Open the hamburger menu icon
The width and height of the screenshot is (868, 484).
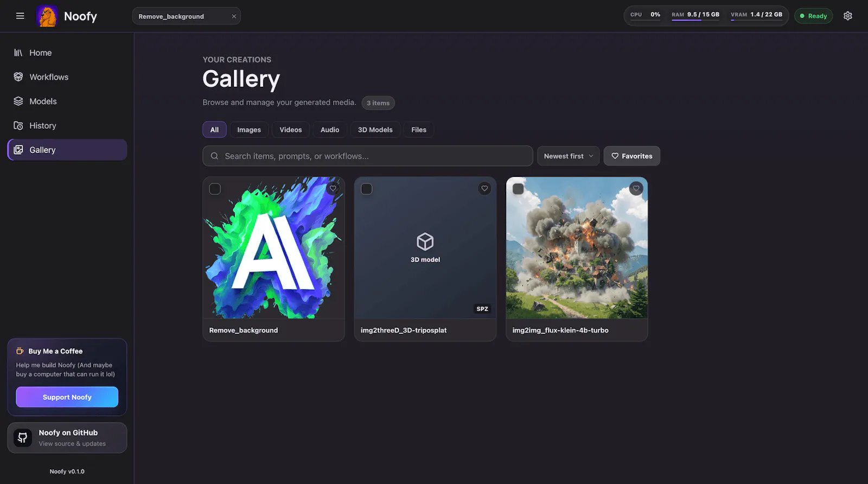[20, 16]
